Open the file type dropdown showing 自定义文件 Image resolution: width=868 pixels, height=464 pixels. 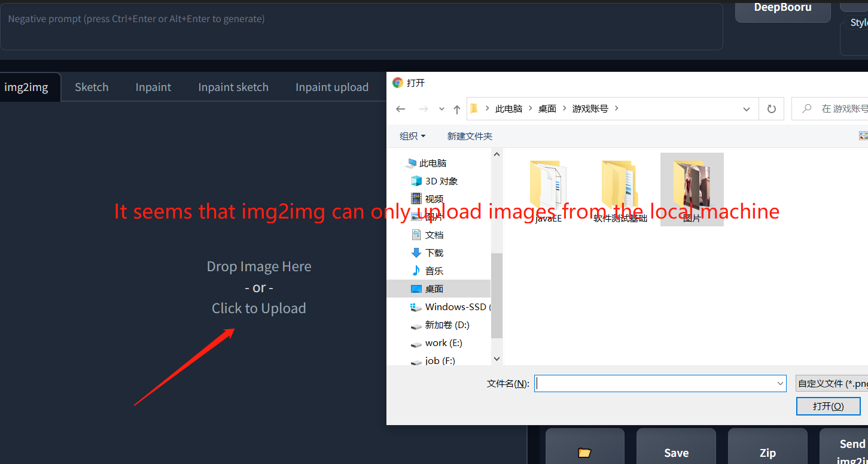click(832, 383)
